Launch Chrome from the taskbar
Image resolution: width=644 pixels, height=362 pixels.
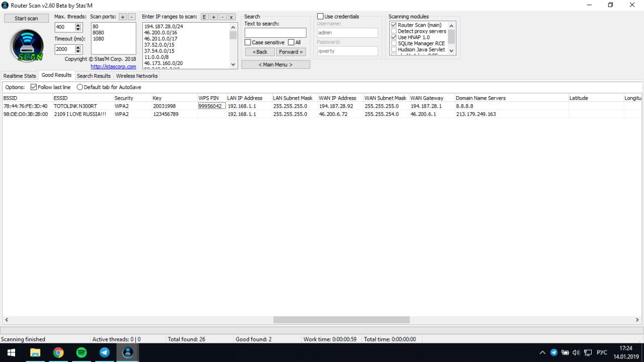[58, 352]
